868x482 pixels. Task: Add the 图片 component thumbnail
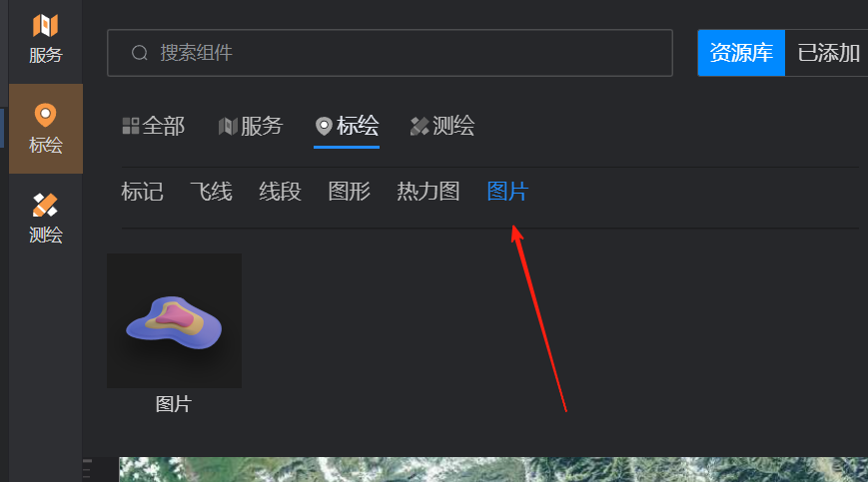click(175, 320)
